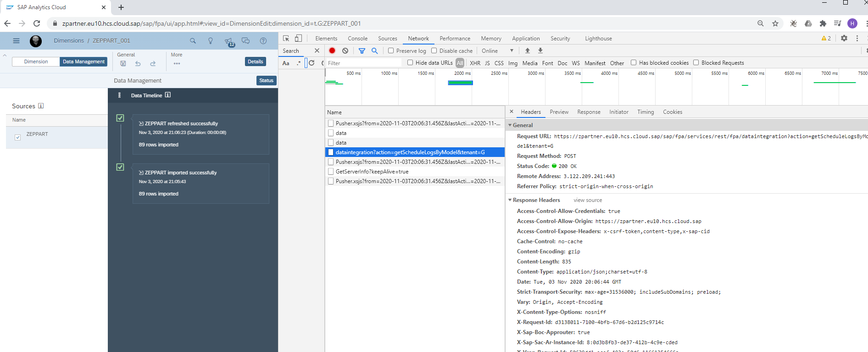Click the Data Timeline options dots icon
This screenshot has height=352, width=868.
point(119,95)
